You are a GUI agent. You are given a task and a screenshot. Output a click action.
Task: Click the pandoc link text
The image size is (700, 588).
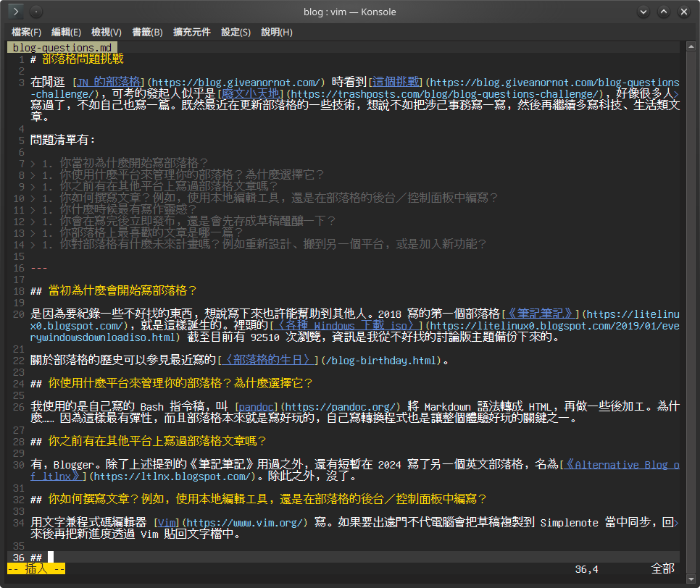(x=257, y=406)
